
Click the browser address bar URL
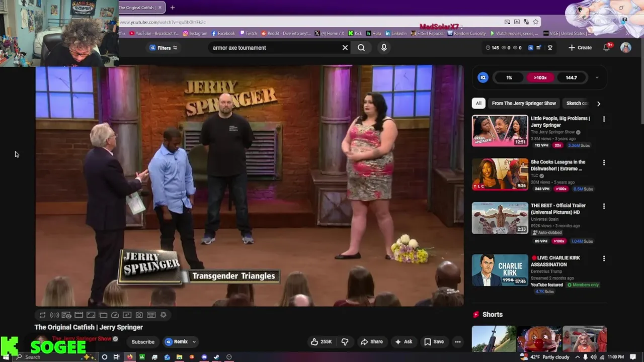[162, 22]
